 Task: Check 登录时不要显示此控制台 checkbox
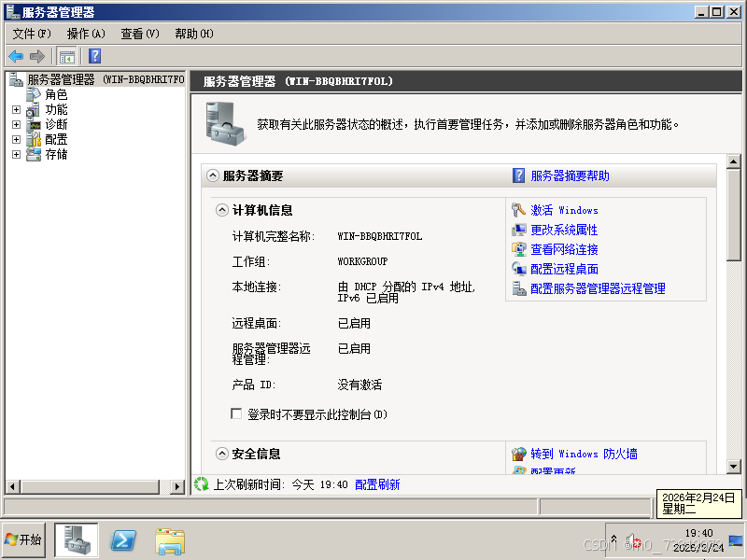click(x=236, y=413)
